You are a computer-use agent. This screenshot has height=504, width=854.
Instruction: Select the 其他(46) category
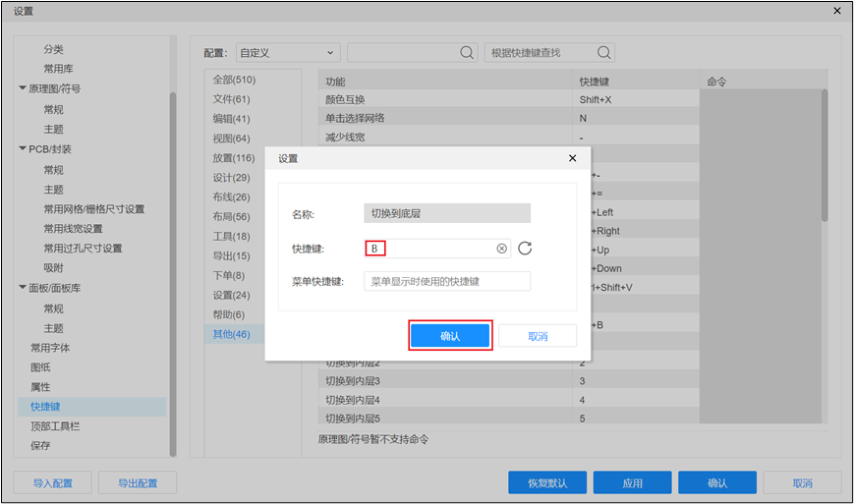point(232,334)
